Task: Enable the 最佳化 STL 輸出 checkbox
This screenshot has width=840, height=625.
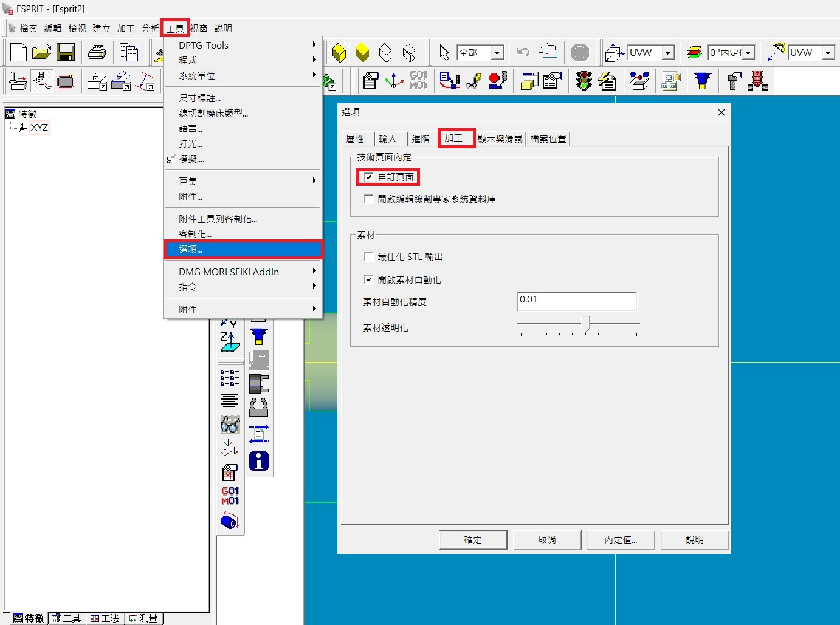Action: coord(368,257)
